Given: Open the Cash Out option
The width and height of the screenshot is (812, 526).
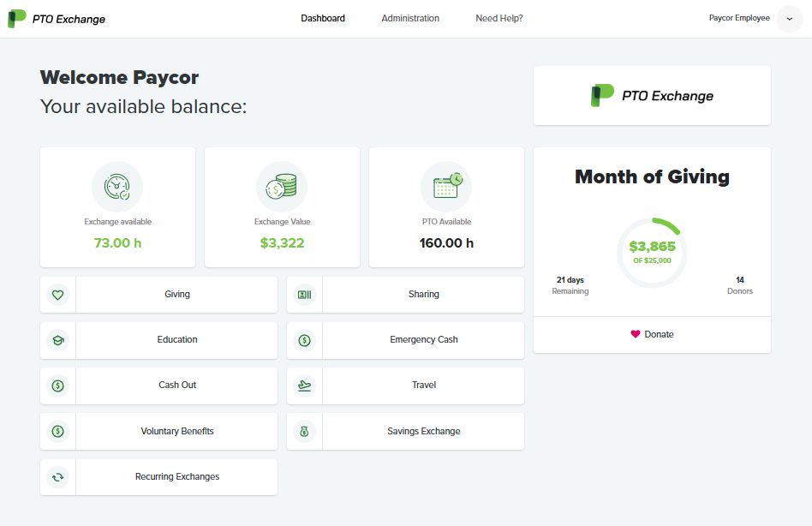Looking at the screenshot, I should pos(177,386).
